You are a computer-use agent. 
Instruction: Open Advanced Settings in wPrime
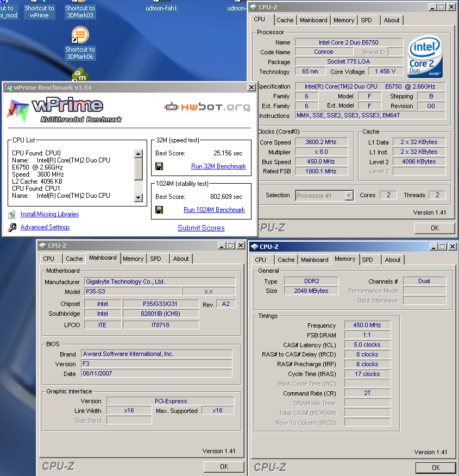[x=45, y=227]
